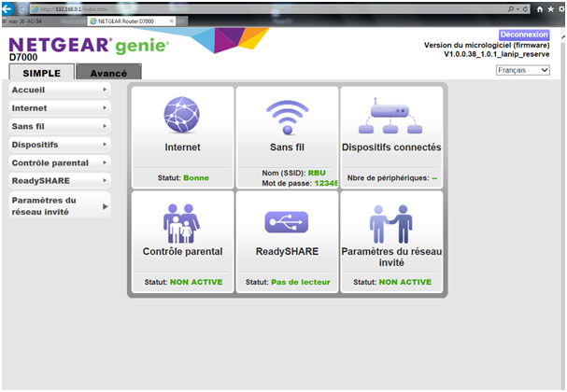Viewport: 567px width, 392px height.
Task: Click the browser forward arrow
Action: tap(22, 8)
